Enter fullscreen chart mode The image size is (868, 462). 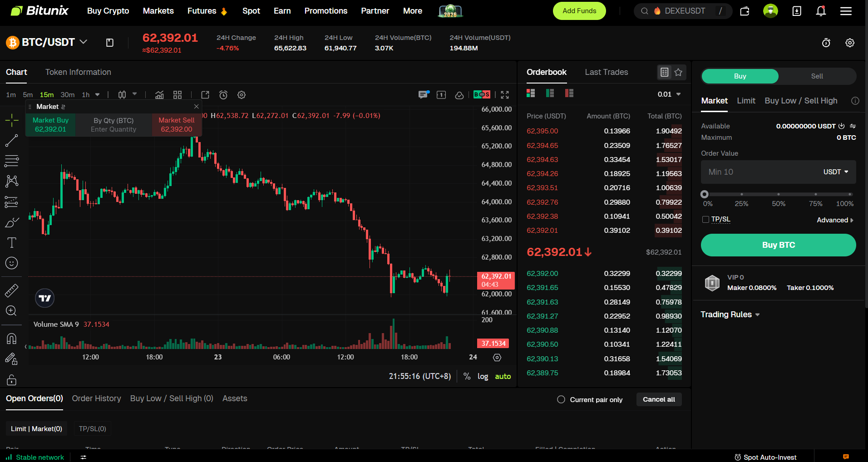coord(505,95)
